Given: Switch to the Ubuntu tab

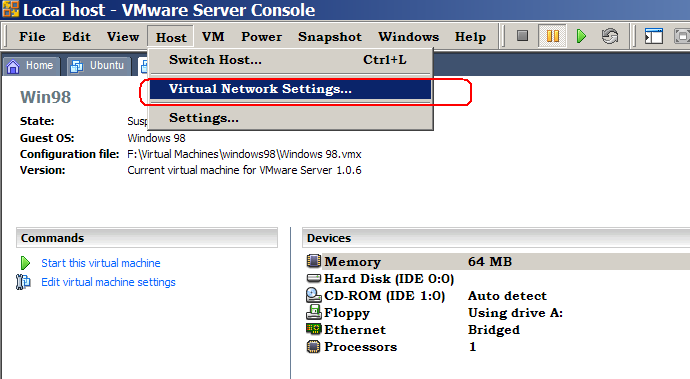Looking at the screenshot, I should click(x=99, y=66).
